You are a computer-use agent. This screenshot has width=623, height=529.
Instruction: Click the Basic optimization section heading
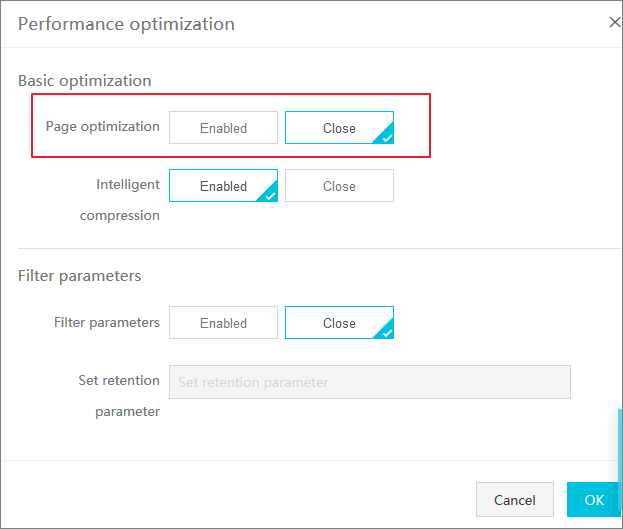tap(85, 81)
